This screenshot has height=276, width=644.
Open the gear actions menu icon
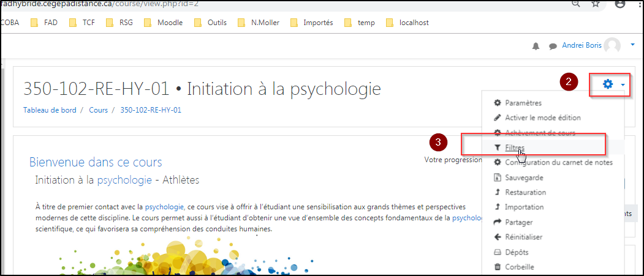point(607,84)
